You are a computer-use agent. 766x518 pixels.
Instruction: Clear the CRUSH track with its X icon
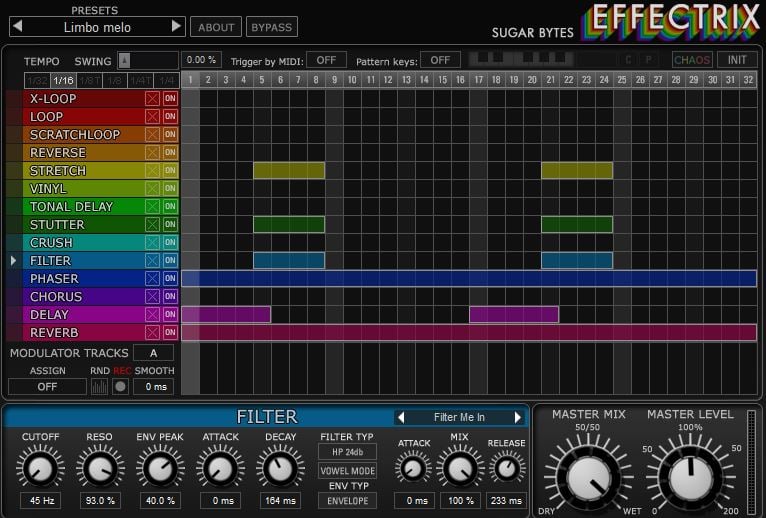click(x=152, y=242)
